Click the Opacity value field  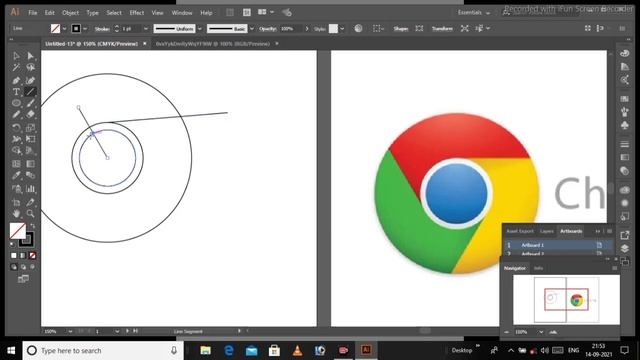291,29
